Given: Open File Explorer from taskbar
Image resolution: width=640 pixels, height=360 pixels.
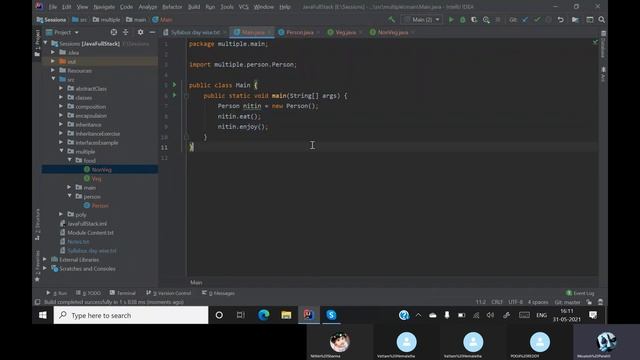Looking at the screenshot, I should 286,315.
